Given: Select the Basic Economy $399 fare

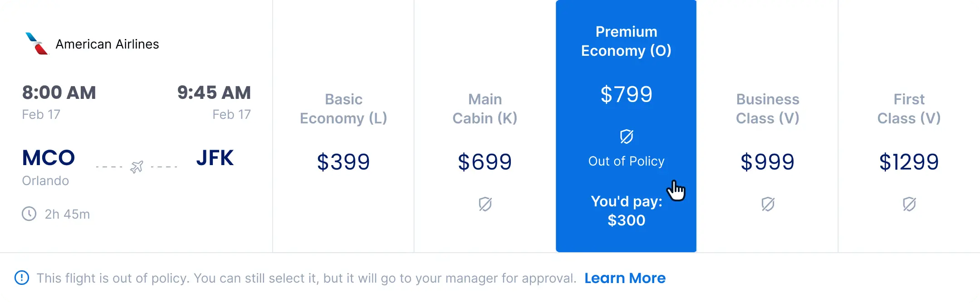Looking at the screenshot, I should [x=343, y=161].
